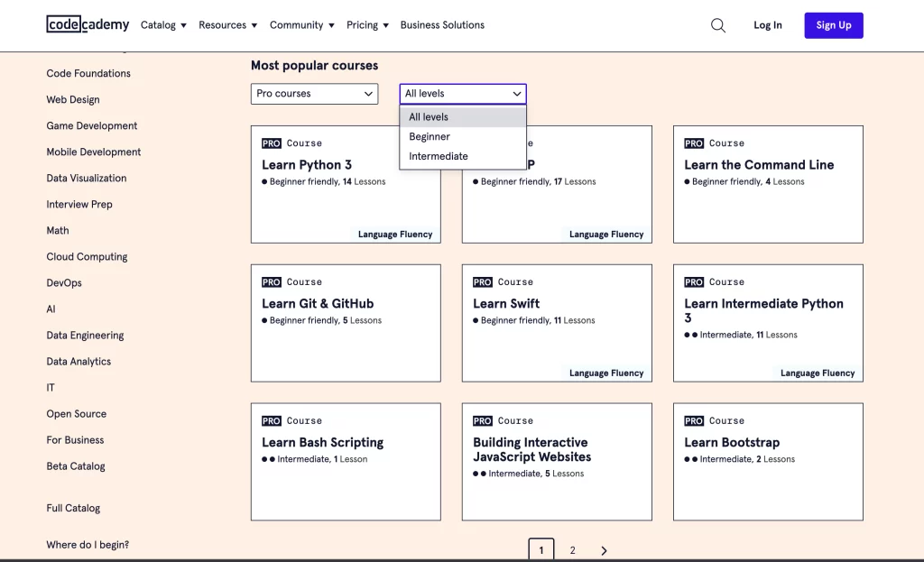Open Business Solutions page
The height and width of the screenshot is (562, 924).
[442, 24]
